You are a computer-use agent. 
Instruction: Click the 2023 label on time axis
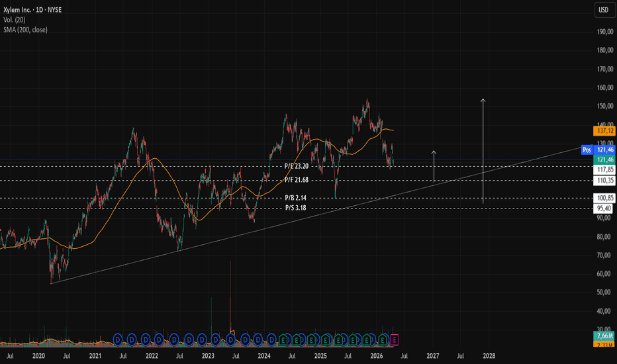pos(208,356)
